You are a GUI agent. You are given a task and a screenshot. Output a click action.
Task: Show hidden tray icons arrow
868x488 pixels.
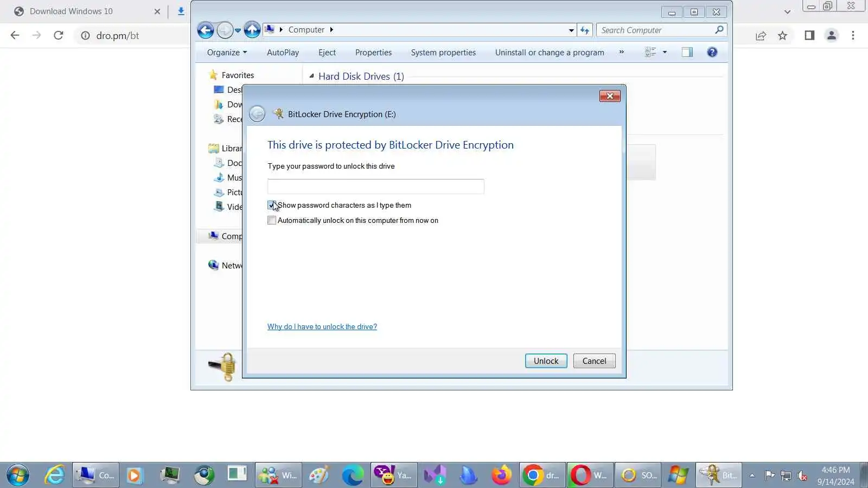(752, 476)
